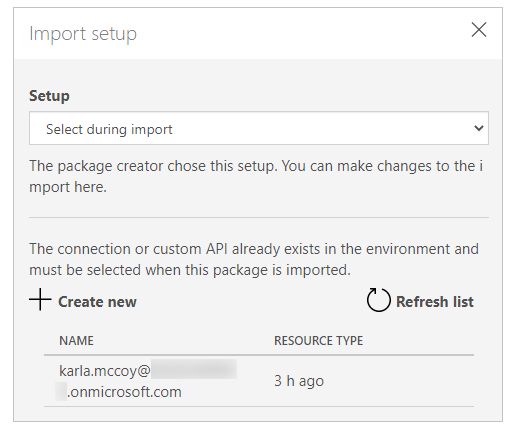516x436 pixels.
Task: Click the Refresh list text
Action: pyautogui.click(x=435, y=302)
